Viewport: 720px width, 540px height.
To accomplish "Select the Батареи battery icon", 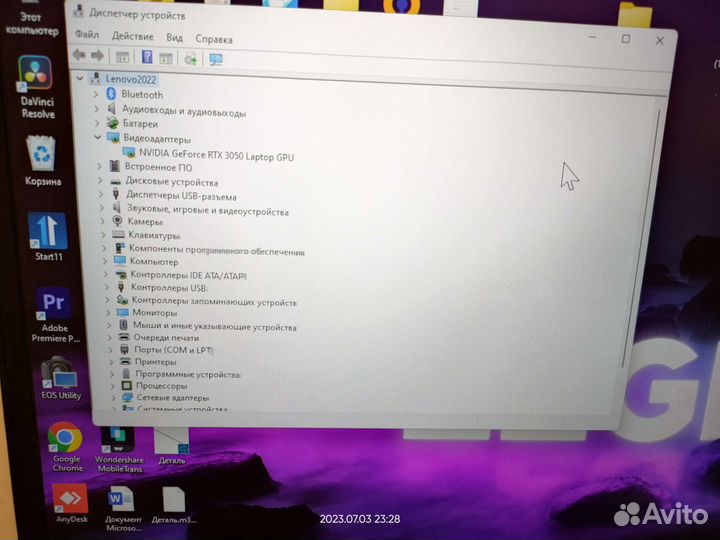I will coord(112,123).
